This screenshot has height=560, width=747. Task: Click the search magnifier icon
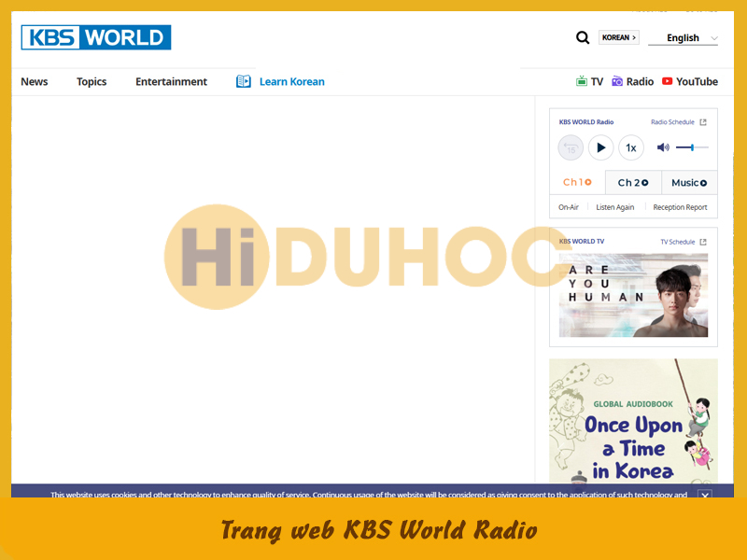[x=583, y=36]
